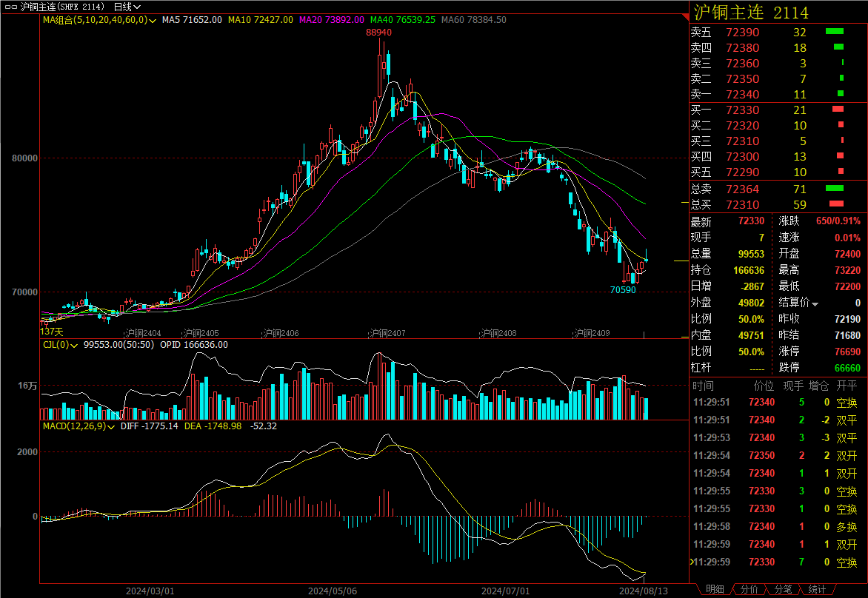Click the 卖二 72350 ask row
The width and height of the screenshot is (868, 598).
click(778, 78)
